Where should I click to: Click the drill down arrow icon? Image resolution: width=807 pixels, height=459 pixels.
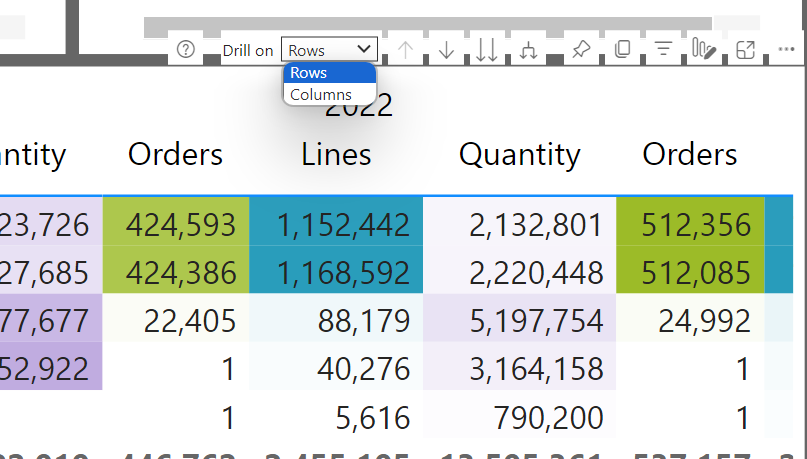[x=446, y=50]
